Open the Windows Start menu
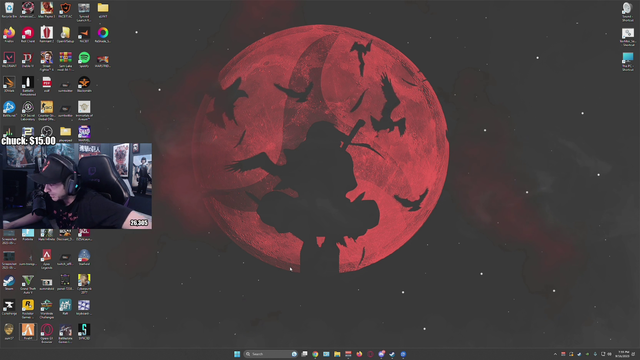 tap(237, 354)
